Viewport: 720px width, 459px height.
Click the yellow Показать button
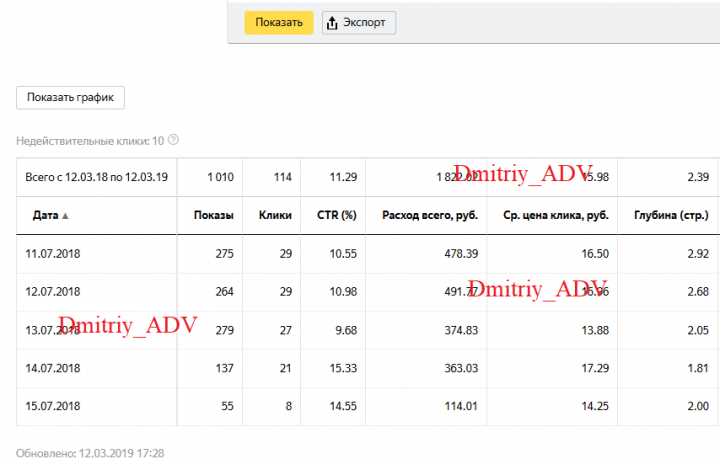279,22
